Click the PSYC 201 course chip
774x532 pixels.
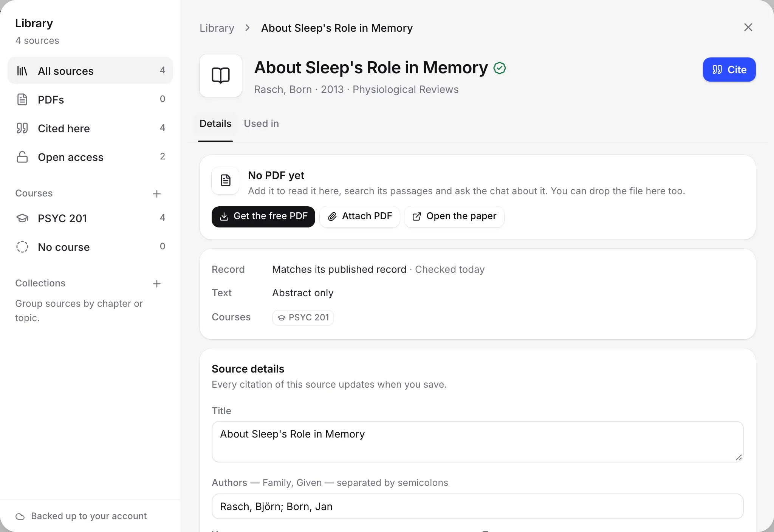[303, 317]
